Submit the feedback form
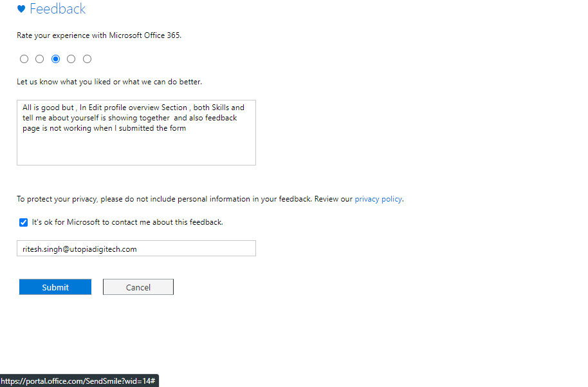 tap(55, 287)
